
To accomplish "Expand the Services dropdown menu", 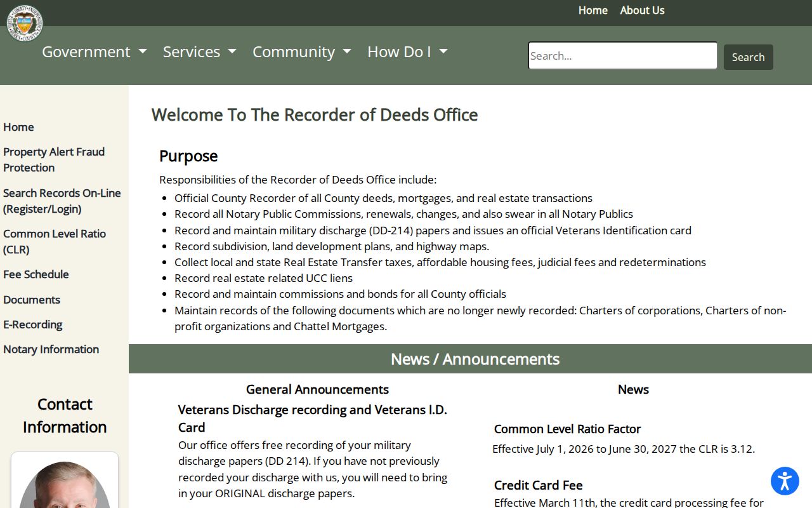I will [200, 51].
